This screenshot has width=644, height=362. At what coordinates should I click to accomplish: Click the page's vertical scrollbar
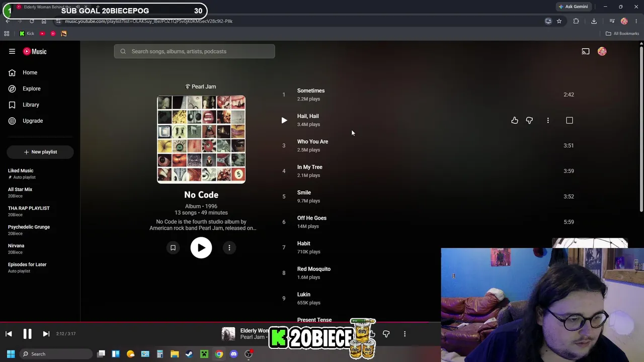(x=641, y=128)
